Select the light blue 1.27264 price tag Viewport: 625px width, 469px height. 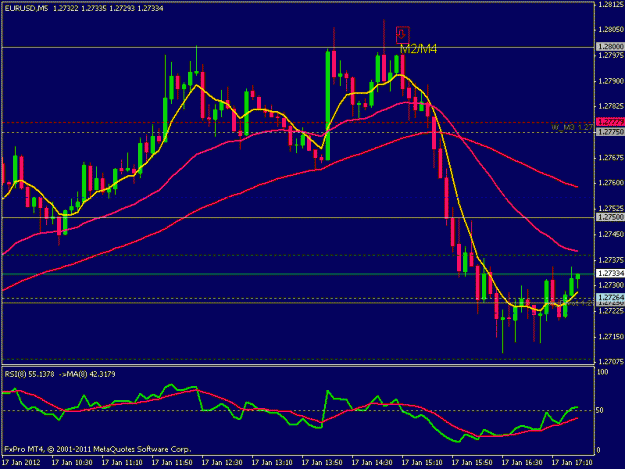[610, 297]
